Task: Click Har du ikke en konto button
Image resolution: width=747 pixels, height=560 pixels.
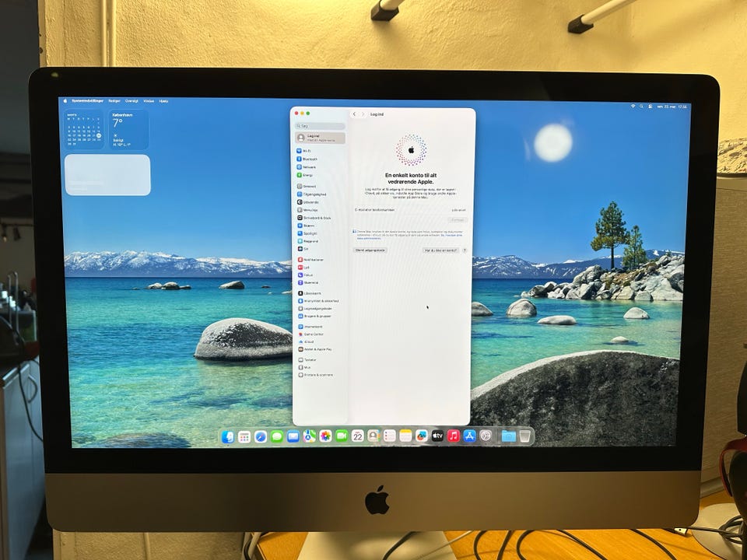Action: coord(440,250)
